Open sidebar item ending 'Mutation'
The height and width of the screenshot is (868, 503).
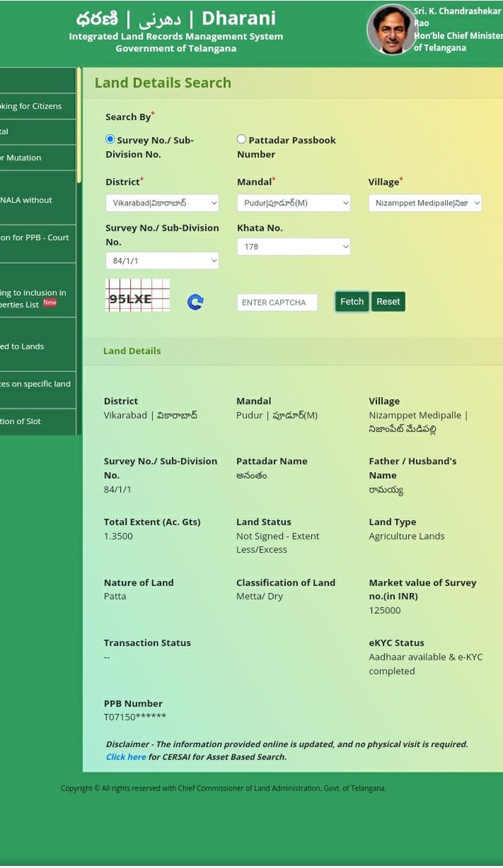tap(38, 158)
